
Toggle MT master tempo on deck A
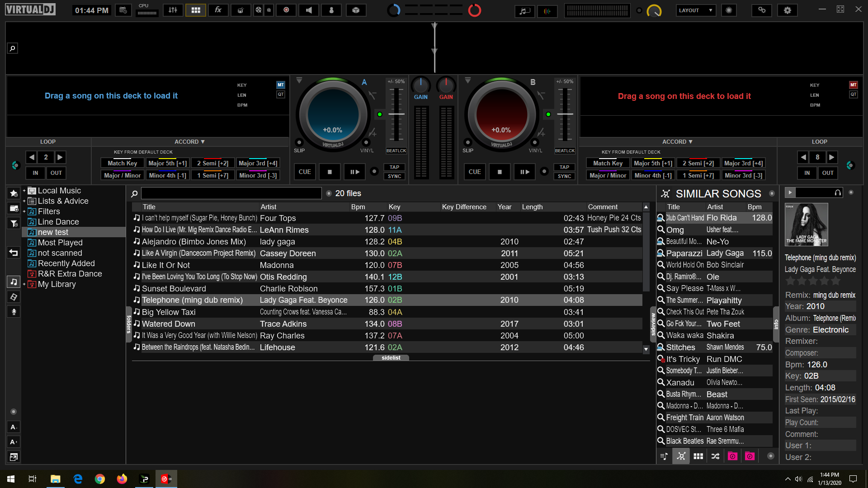tap(281, 85)
